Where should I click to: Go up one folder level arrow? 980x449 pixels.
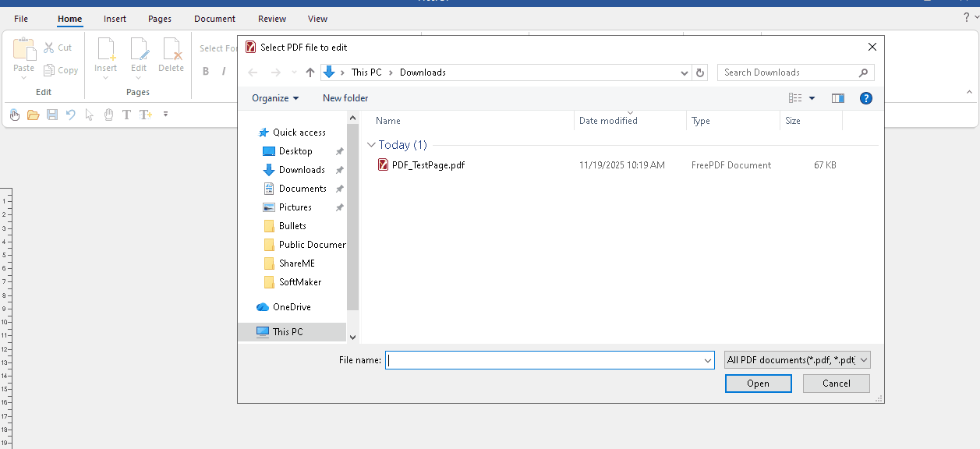pos(310,72)
